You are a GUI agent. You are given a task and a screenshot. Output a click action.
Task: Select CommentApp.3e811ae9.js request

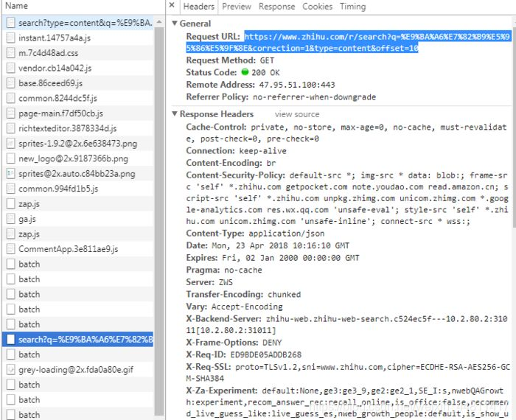[78, 249]
